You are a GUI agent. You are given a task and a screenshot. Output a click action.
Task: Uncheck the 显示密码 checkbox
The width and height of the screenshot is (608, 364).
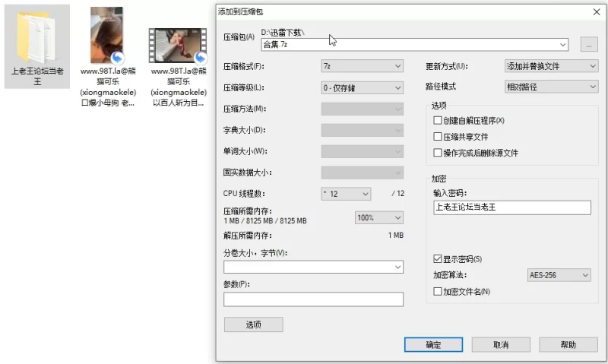pos(437,259)
